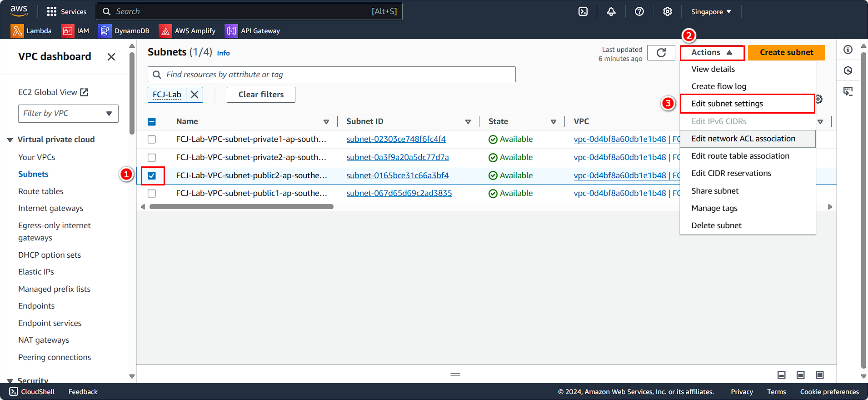This screenshot has width=868, height=400.
Task: Open the hexagon panel icon on the right sidebar
Action: click(x=848, y=70)
